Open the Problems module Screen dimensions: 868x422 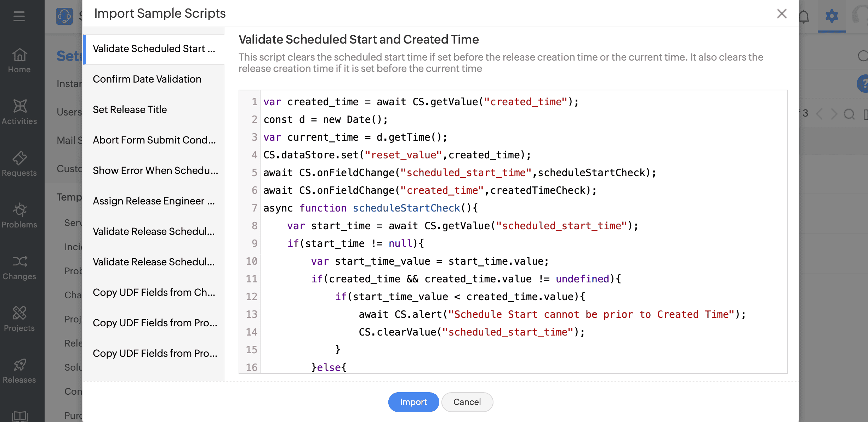click(x=19, y=215)
